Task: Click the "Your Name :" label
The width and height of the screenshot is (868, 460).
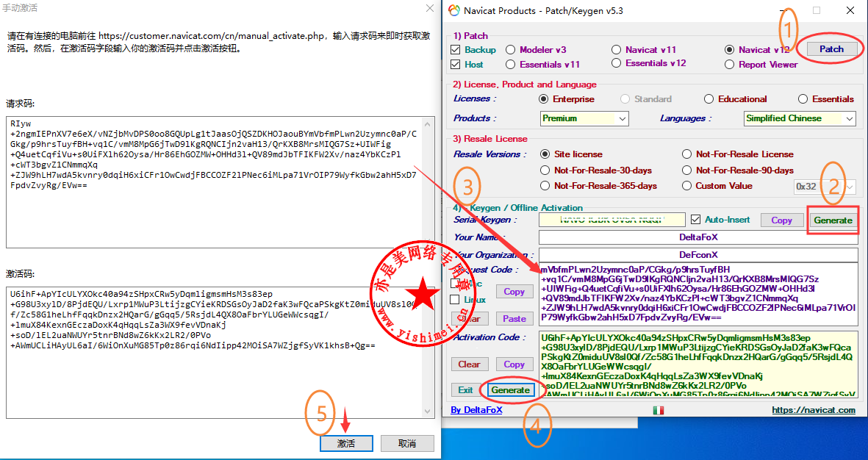Action: coord(479,237)
